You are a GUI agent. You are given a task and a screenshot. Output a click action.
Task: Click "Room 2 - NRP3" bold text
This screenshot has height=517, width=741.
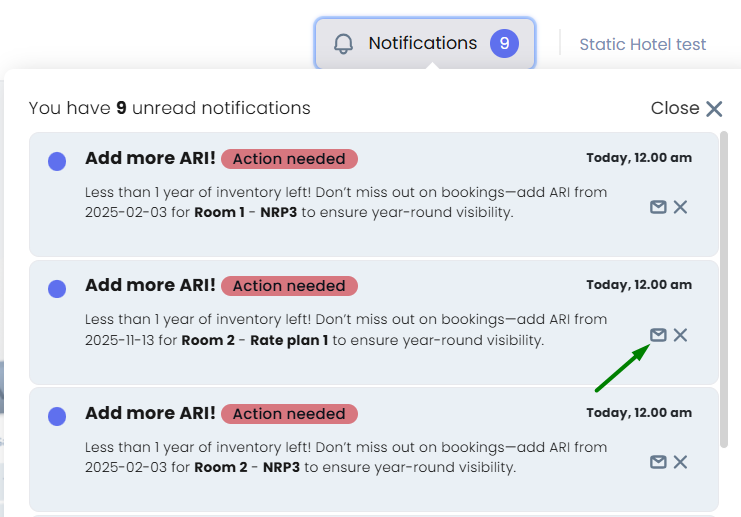coord(247,467)
